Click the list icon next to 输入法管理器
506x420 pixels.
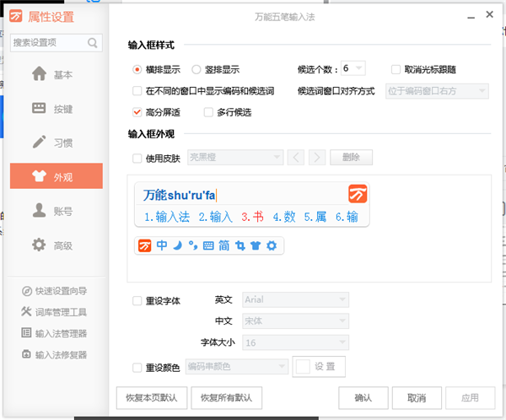click(x=26, y=332)
